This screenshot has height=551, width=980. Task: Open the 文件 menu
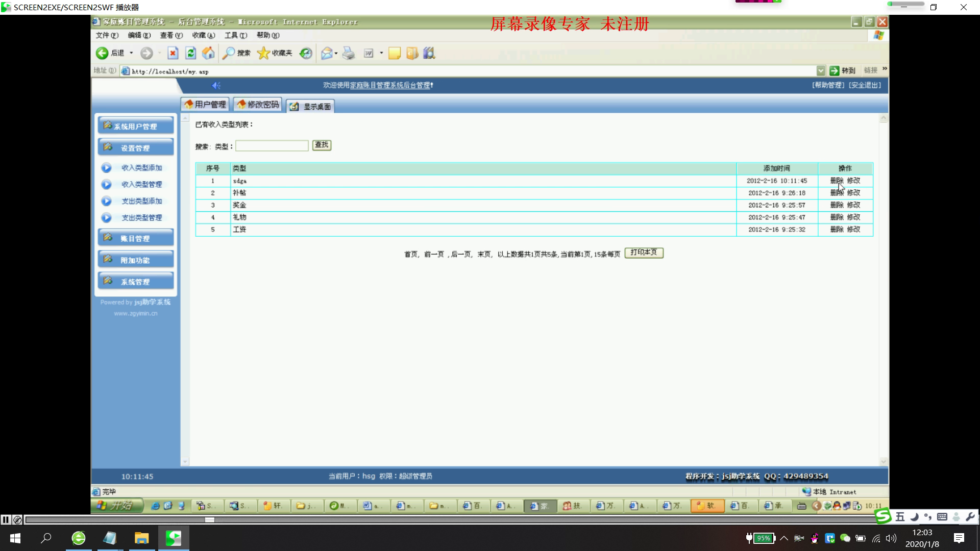107,35
